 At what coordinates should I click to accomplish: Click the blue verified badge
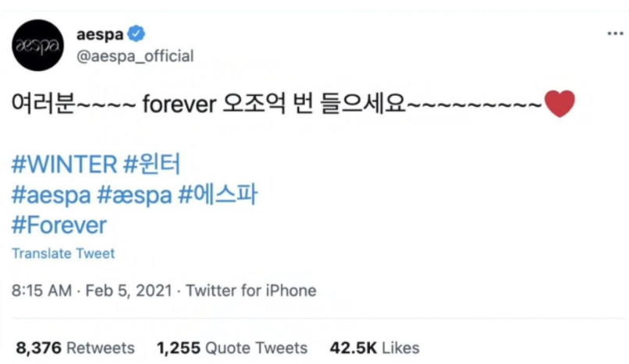[136, 34]
